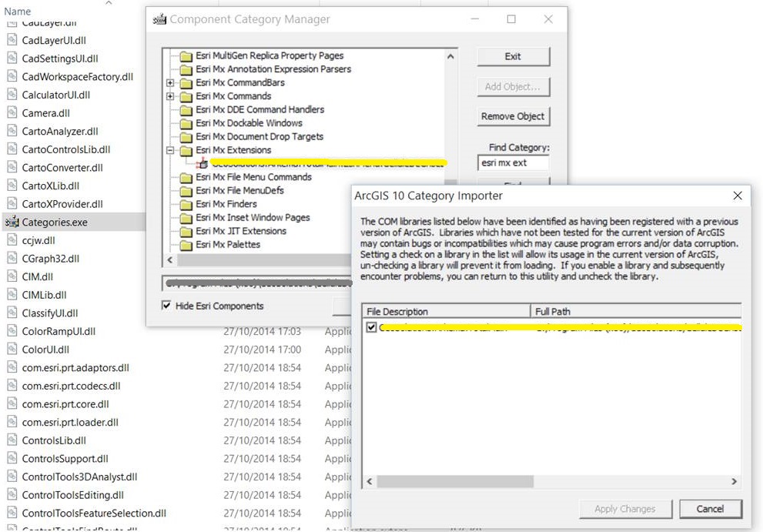
Task: Select the com.esri.prt.adaptors.dll file name
Action: (x=75, y=367)
